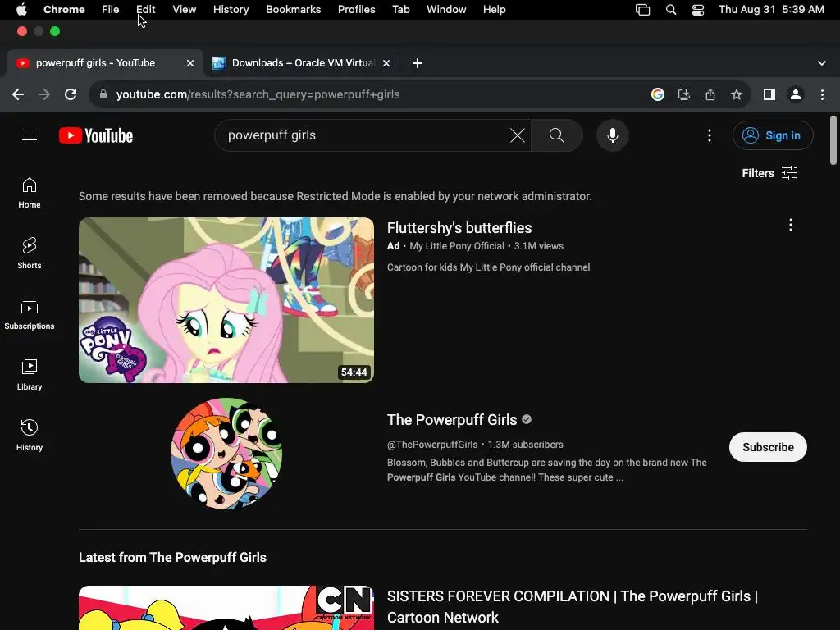Open the Window menu

pos(446,10)
